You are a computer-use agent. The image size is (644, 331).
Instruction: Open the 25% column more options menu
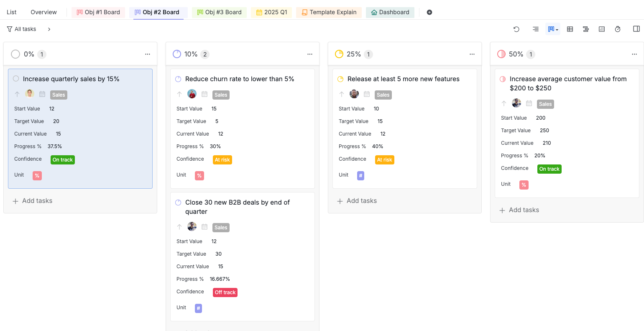tap(472, 54)
